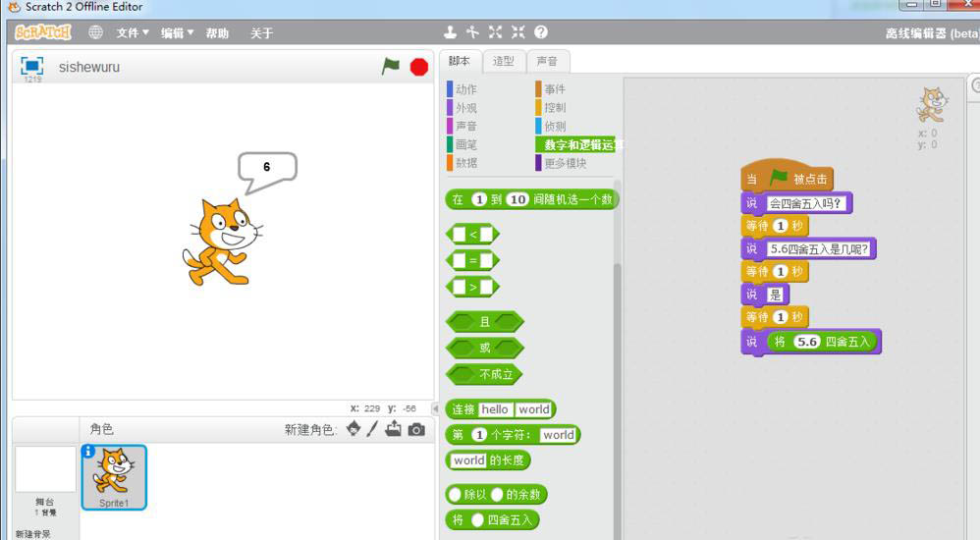Switch to the 声音 tab

tap(547, 61)
